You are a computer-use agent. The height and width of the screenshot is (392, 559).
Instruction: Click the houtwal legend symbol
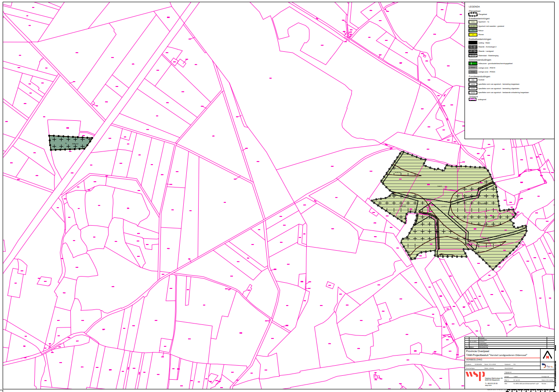473,80
